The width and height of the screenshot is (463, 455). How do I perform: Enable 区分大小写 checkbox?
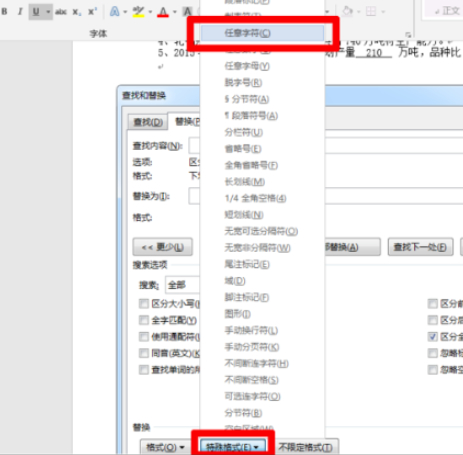(144, 304)
